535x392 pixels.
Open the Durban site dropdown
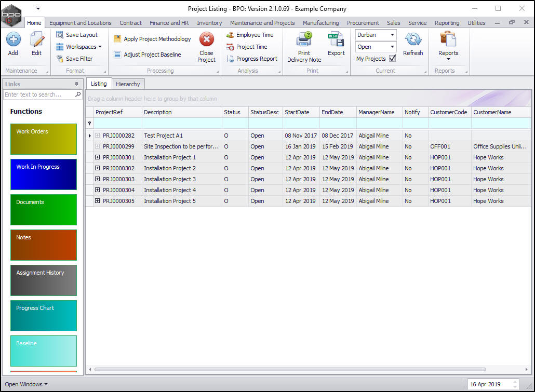[392, 35]
